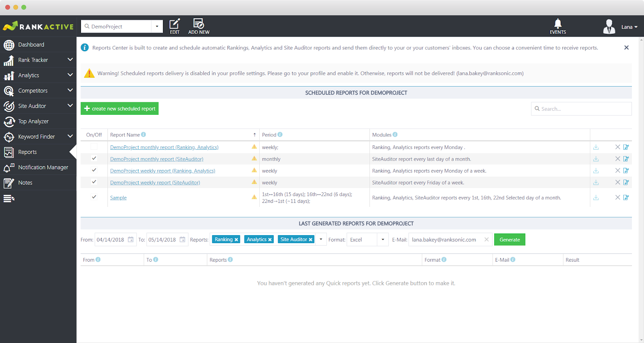The height and width of the screenshot is (343, 644).
Task: Open DemoProject monthly report (Ranking, Analytics) link
Action: [x=164, y=147]
